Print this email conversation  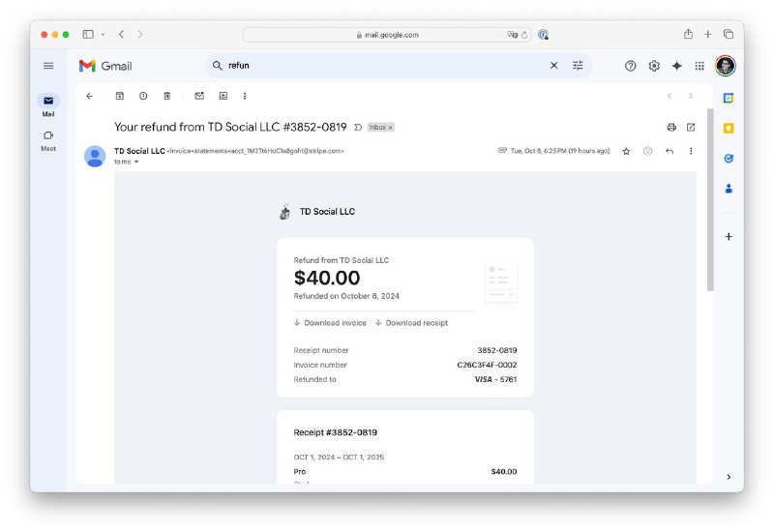[671, 128]
